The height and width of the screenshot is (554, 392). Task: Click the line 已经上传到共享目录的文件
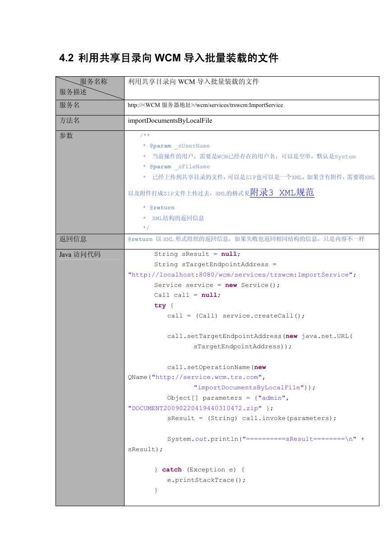tap(259, 177)
